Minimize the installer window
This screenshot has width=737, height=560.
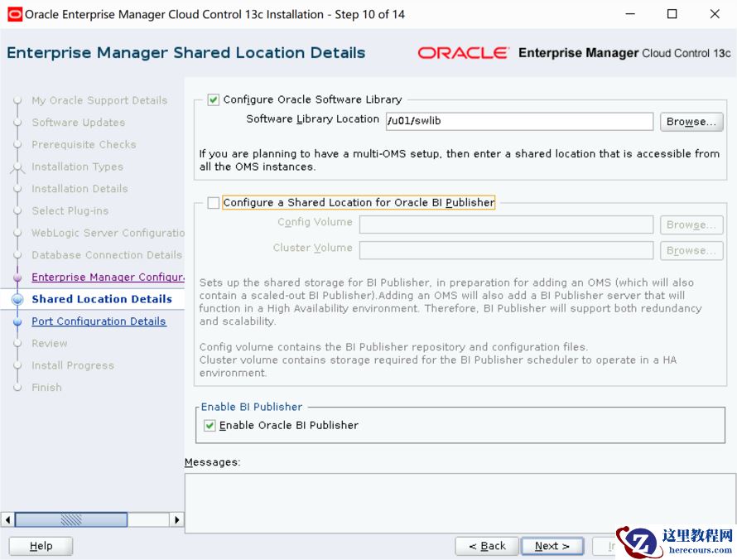pos(630,14)
